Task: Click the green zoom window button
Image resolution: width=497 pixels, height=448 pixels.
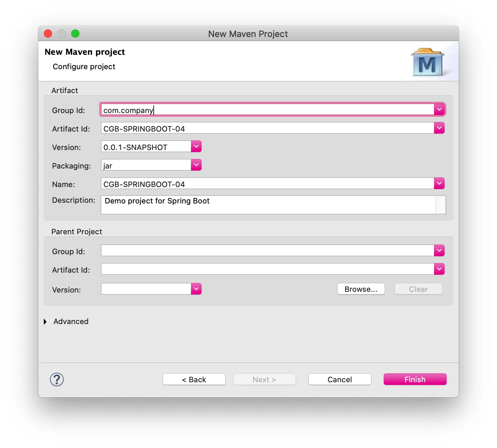Action: [x=75, y=34]
